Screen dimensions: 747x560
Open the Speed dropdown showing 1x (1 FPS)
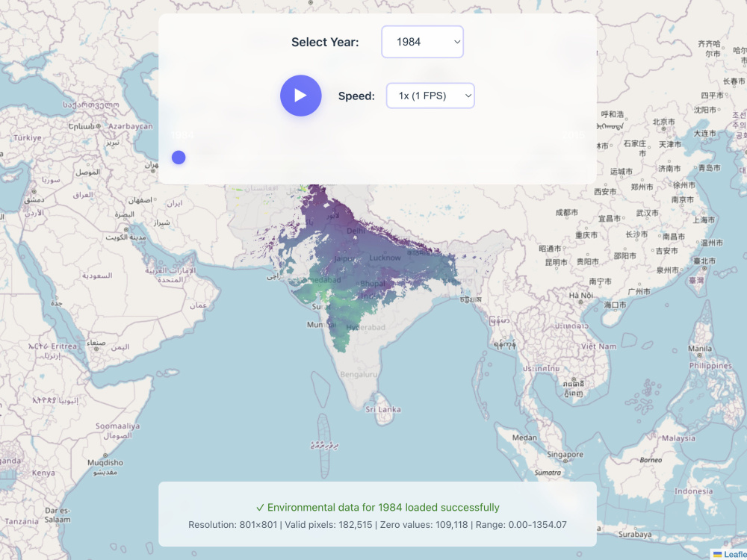click(x=430, y=96)
